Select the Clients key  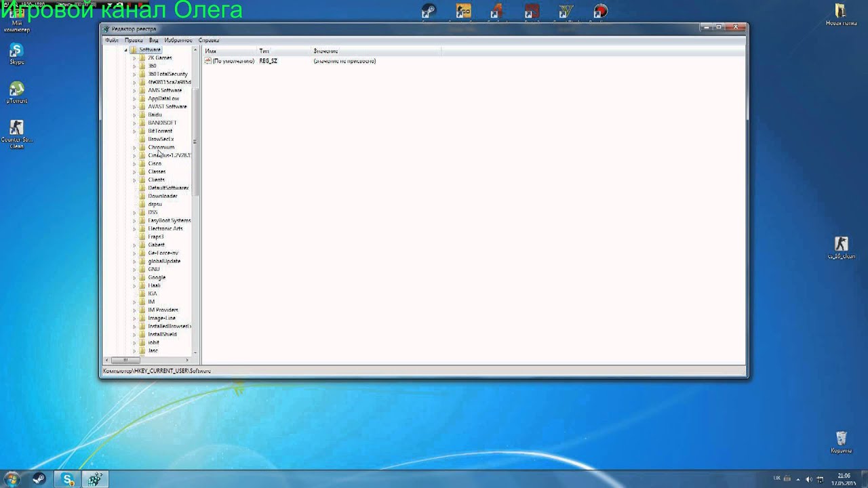coord(156,180)
